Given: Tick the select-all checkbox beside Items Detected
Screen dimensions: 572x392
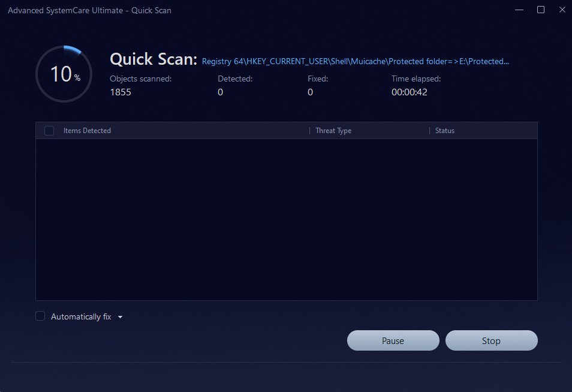Looking at the screenshot, I should click(49, 131).
